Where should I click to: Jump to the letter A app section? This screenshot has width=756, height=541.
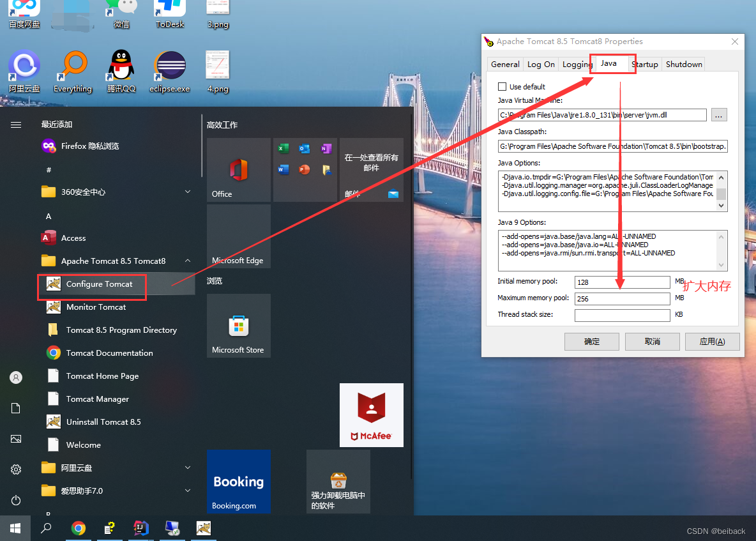49,217
